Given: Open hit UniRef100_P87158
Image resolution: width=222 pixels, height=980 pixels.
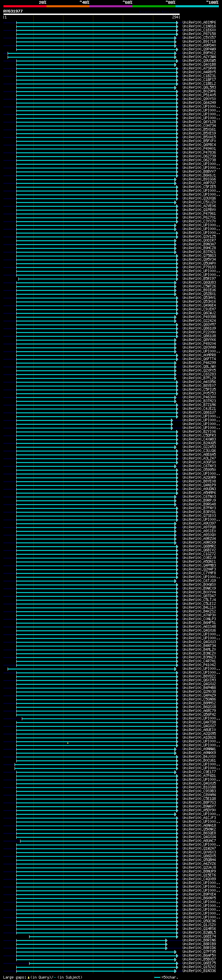Looking at the screenshot, I should (199, 34).
